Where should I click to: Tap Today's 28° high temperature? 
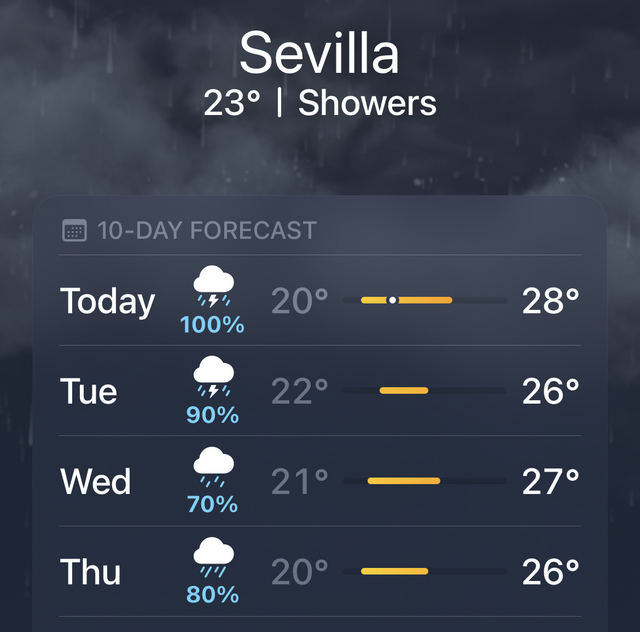click(551, 301)
